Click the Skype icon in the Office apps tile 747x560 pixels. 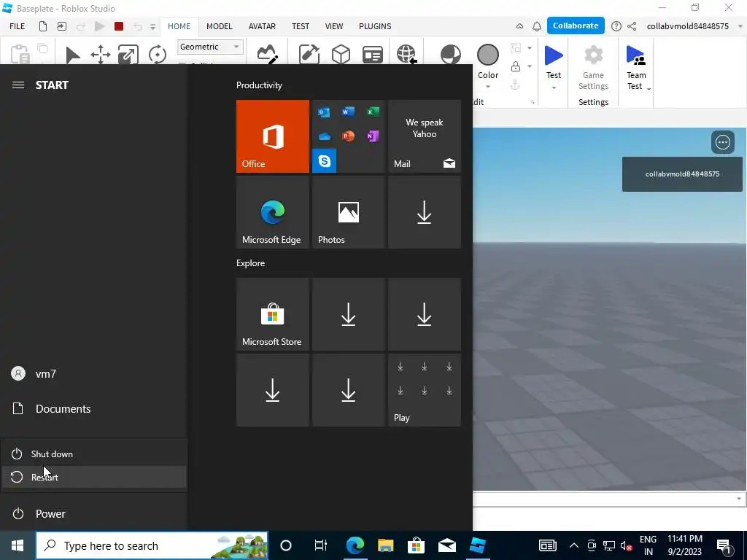pos(325,160)
